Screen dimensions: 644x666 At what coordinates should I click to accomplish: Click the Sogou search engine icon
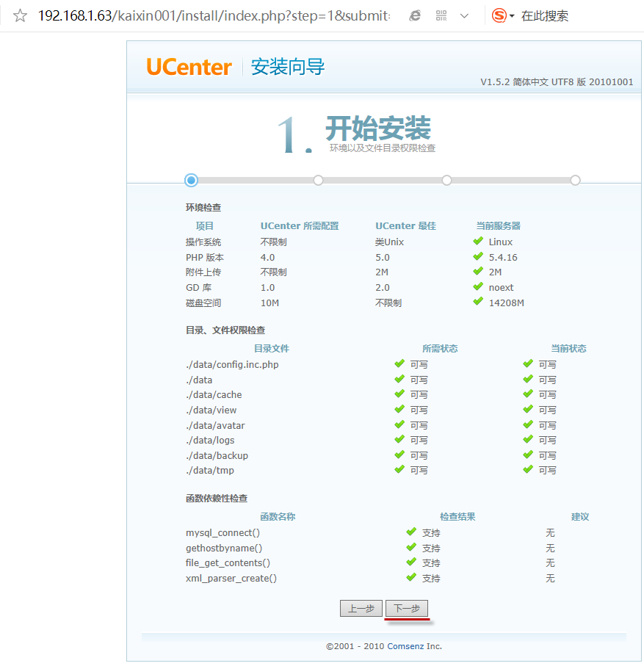[499, 15]
